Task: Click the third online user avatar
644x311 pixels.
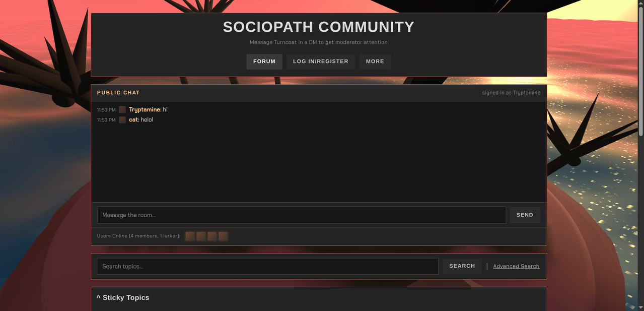Action: point(212,236)
